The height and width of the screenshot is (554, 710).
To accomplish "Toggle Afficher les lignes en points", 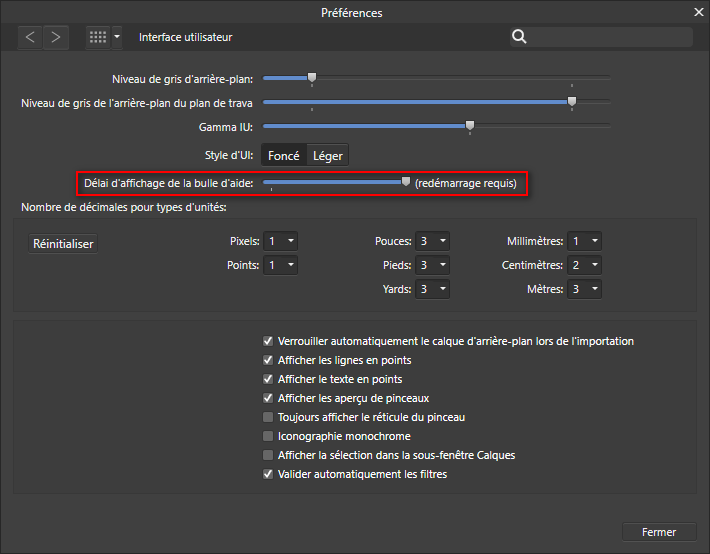I will pos(268,360).
